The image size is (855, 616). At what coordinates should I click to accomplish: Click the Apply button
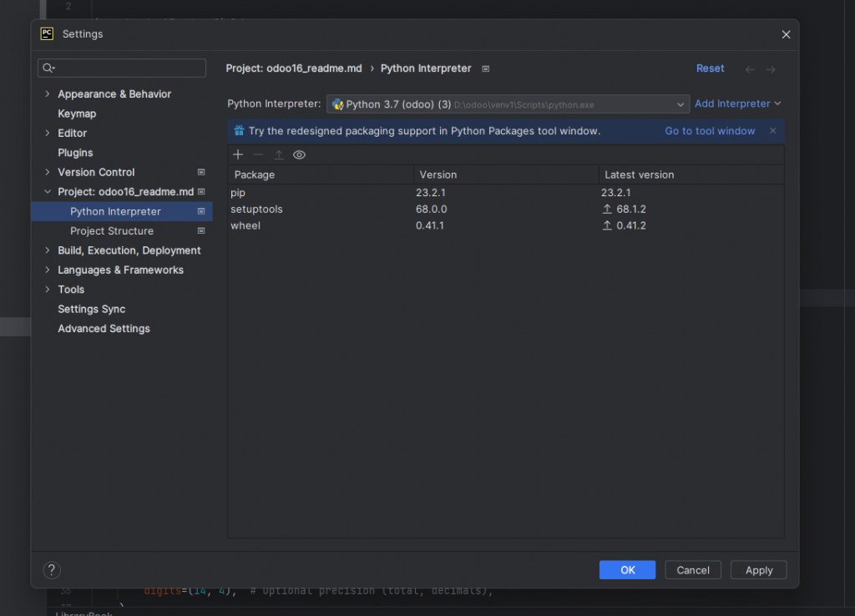[x=758, y=570]
